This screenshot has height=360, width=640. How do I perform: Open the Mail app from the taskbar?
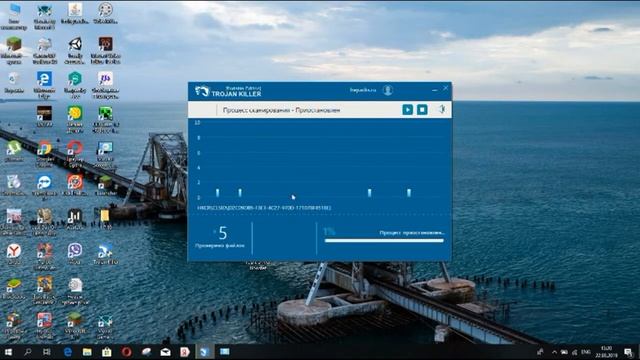pos(165,352)
